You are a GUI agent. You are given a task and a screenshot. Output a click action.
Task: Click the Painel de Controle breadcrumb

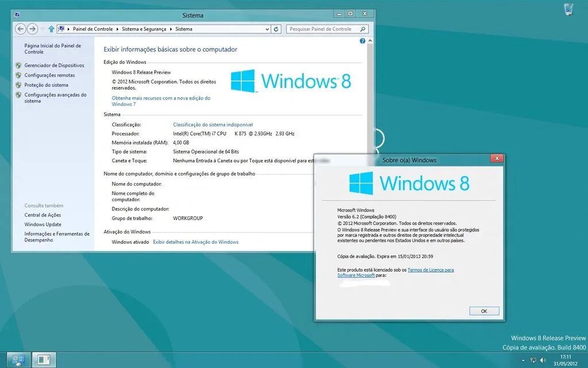(x=92, y=29)
